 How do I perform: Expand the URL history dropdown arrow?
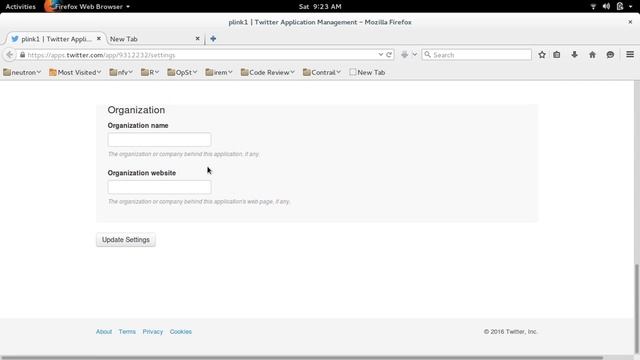[380, 55]
